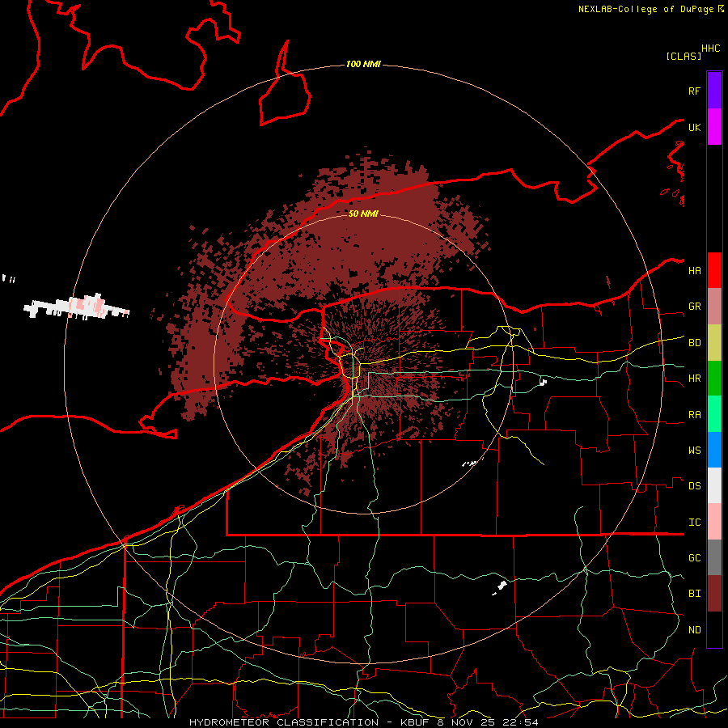
Task: Click the BI legend label
Action: click(694, 594)
